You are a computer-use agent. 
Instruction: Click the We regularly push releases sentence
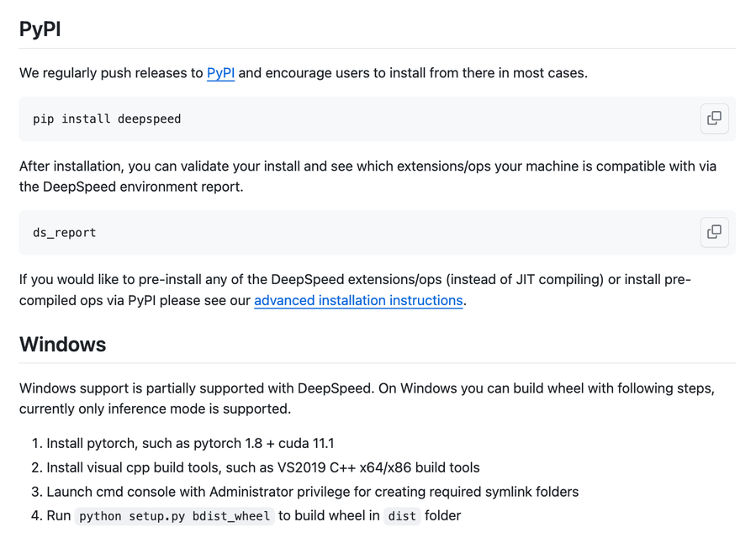coord(304,73)
